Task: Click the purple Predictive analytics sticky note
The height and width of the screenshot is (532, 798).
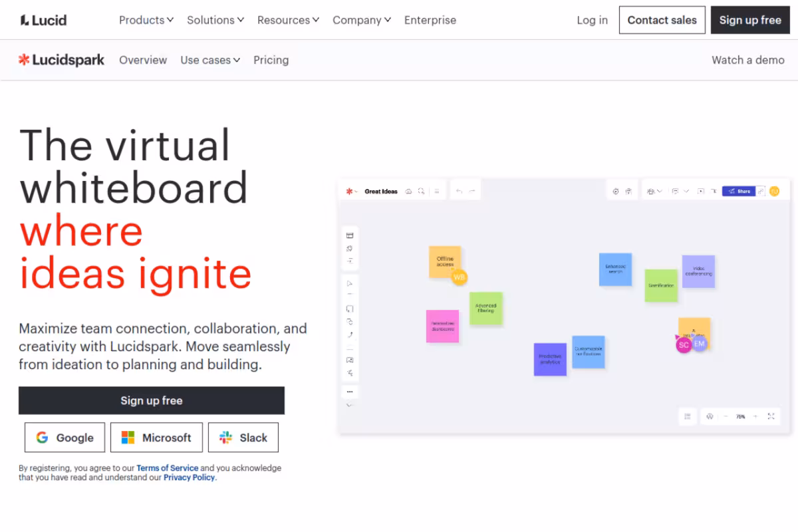Action: [x=550, y=359]
